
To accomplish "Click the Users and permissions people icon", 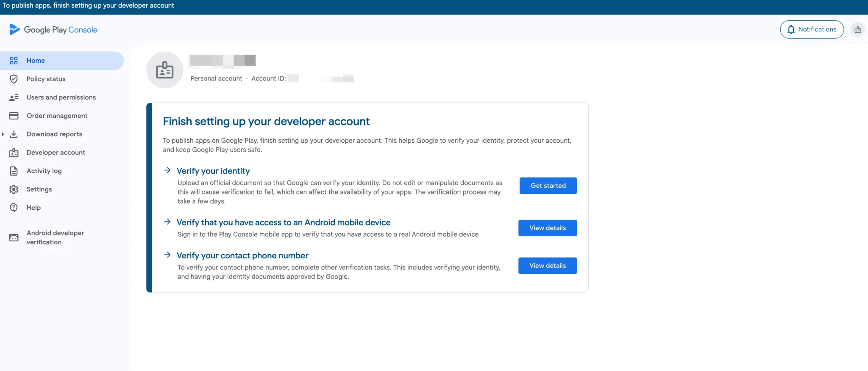I will [x=14, y=97].
